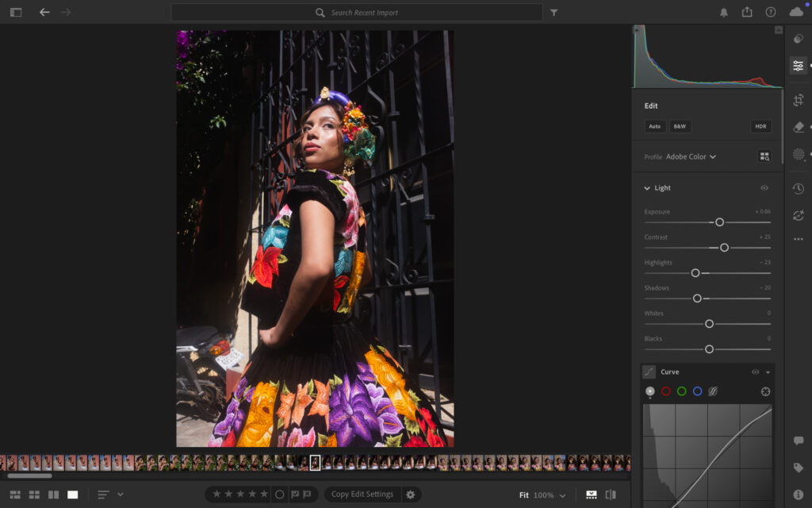Toggle visibility of Light panel edits
812x508 pixels.
(x=764, y=188)
